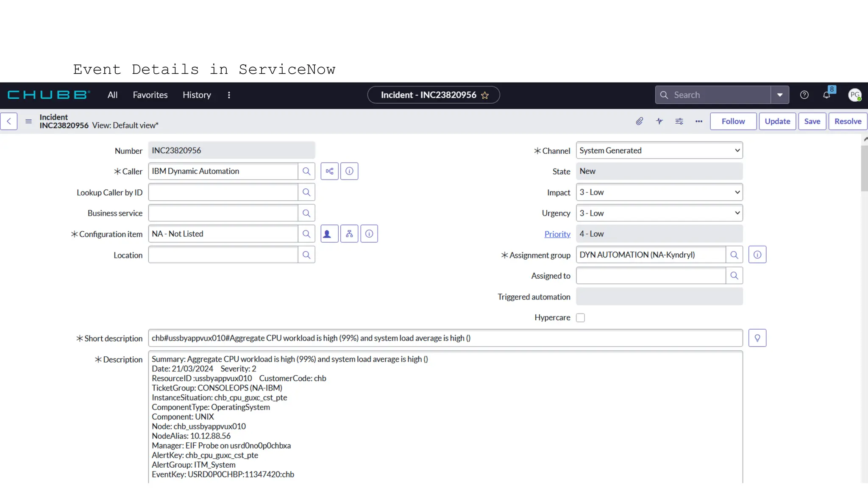Click the Configuration item field
The image size is (868, 488).
click(223, 234)
